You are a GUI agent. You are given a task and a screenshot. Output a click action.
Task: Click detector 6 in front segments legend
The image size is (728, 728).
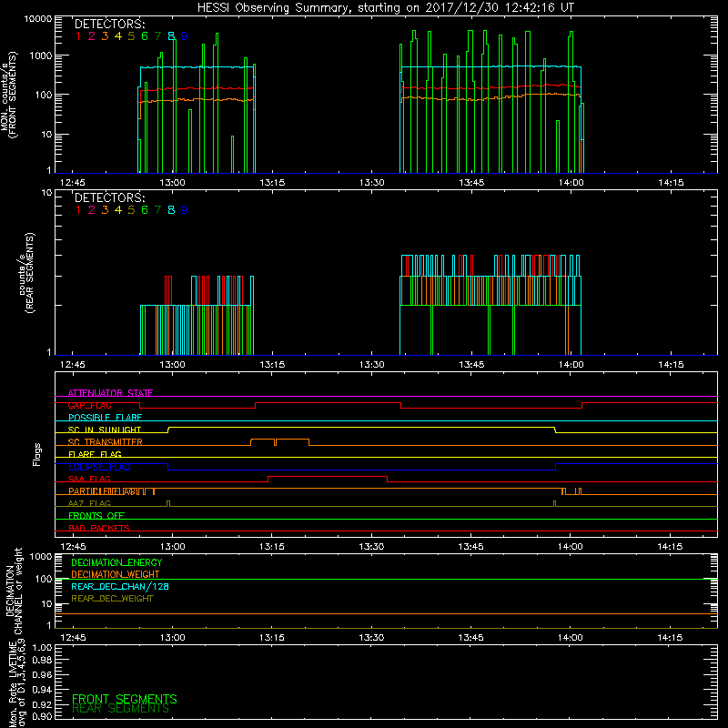[145, 36]
